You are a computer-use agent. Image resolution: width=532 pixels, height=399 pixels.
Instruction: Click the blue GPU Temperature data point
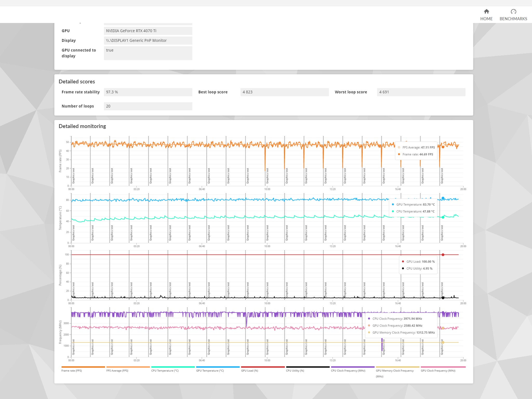coord(443,198)
